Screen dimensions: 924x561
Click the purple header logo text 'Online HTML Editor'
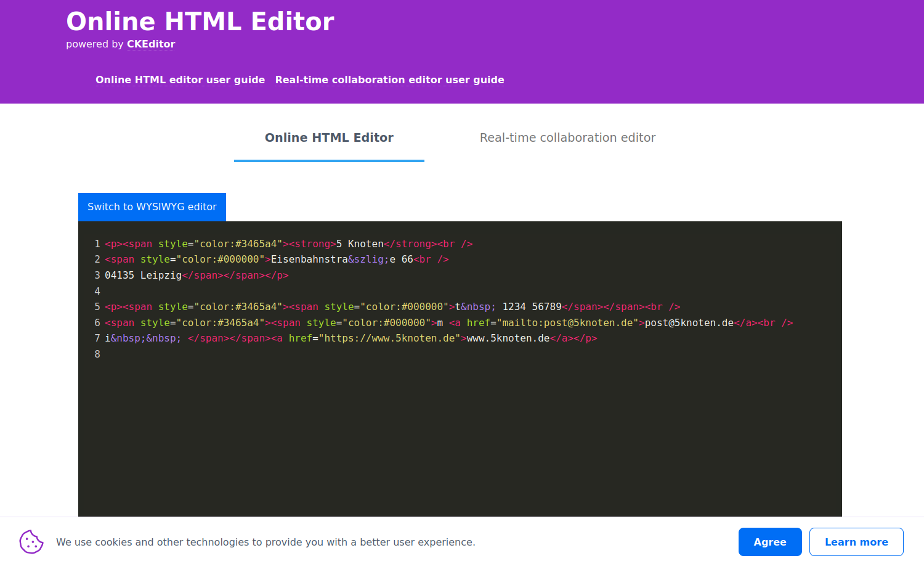[x=200, y=21]
